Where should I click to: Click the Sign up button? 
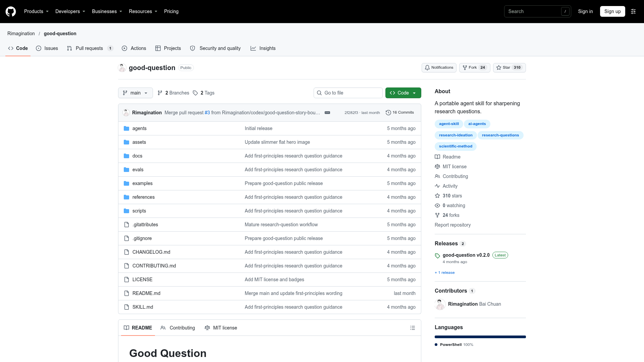point(612,11)
